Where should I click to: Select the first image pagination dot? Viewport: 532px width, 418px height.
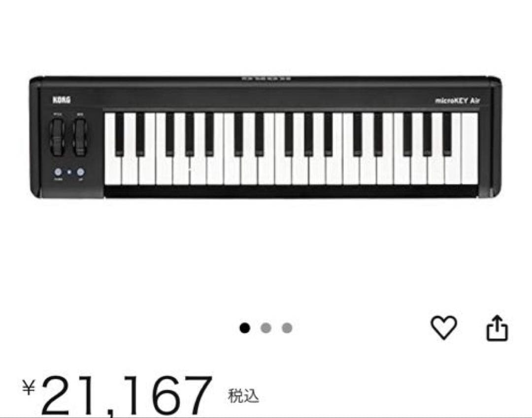[x=245, y=328]
